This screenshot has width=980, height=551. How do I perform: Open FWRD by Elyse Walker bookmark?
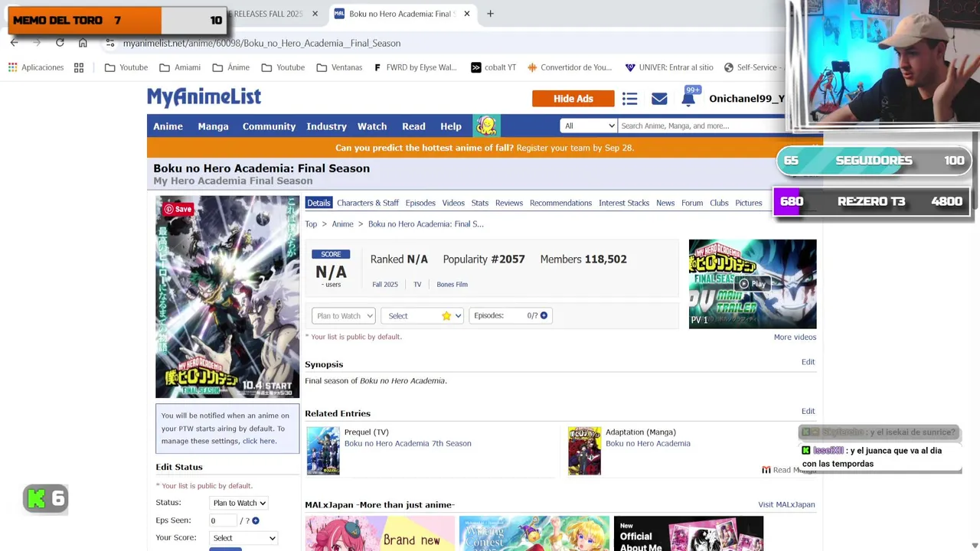click(x=415, y=67)
